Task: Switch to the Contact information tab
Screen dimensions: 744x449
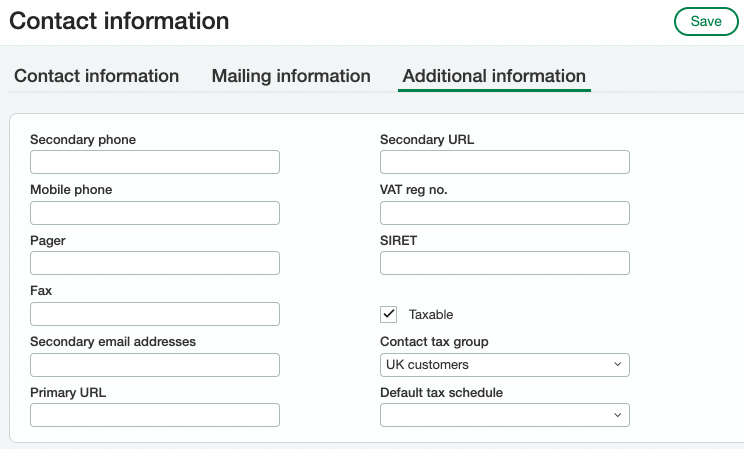Action: click(96, 76)
